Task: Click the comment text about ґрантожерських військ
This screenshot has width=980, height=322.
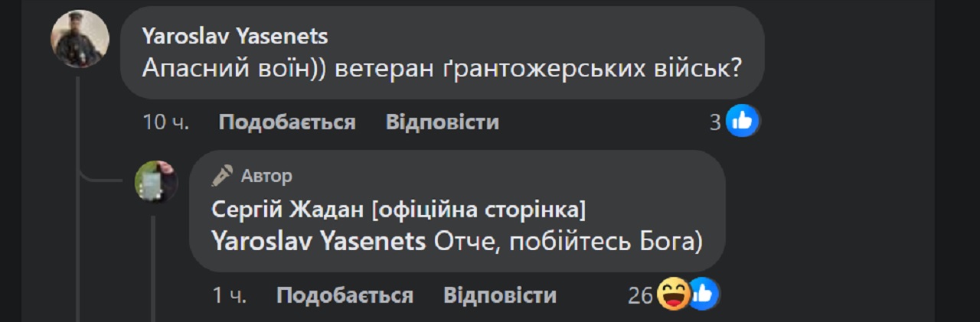Action: point(443,69)
